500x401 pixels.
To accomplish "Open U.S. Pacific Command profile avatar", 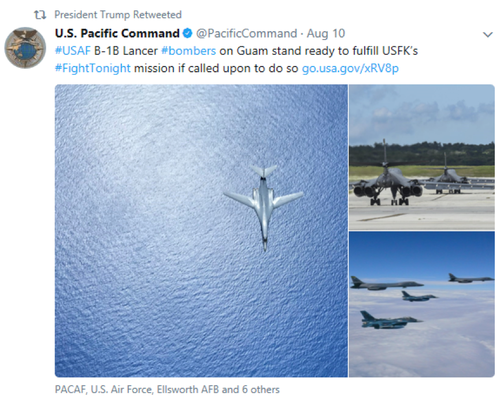I will tap(25, 48).
